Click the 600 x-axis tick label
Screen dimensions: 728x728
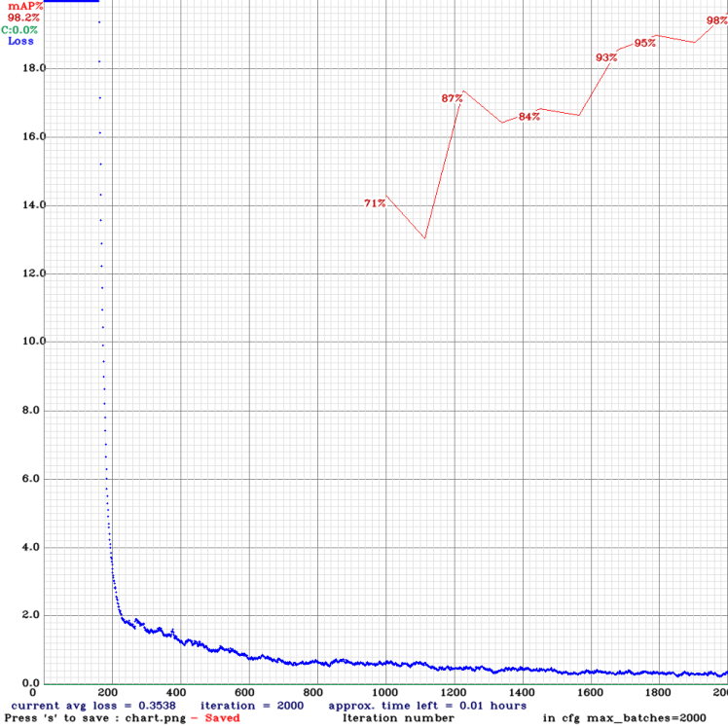tap(244, 693)
